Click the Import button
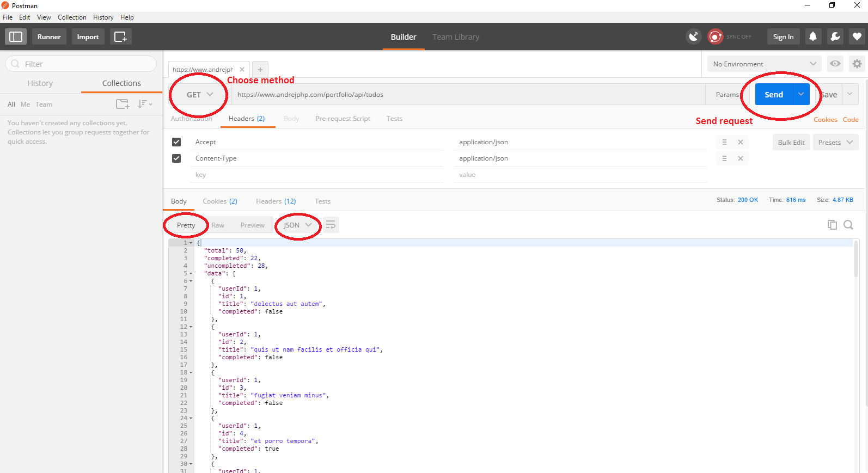This screenshot has height=473, width=868. (88, 36)
